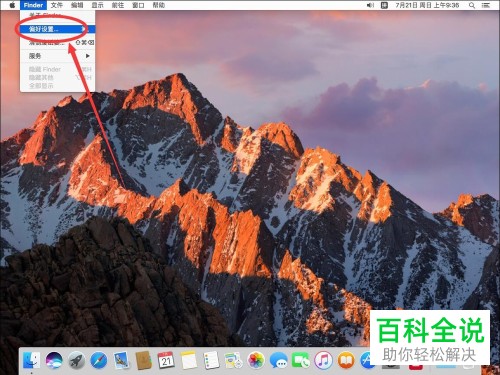Open the 帮助 menu
Viewport: 500px width, 375px height.
(x=158, y=5)
